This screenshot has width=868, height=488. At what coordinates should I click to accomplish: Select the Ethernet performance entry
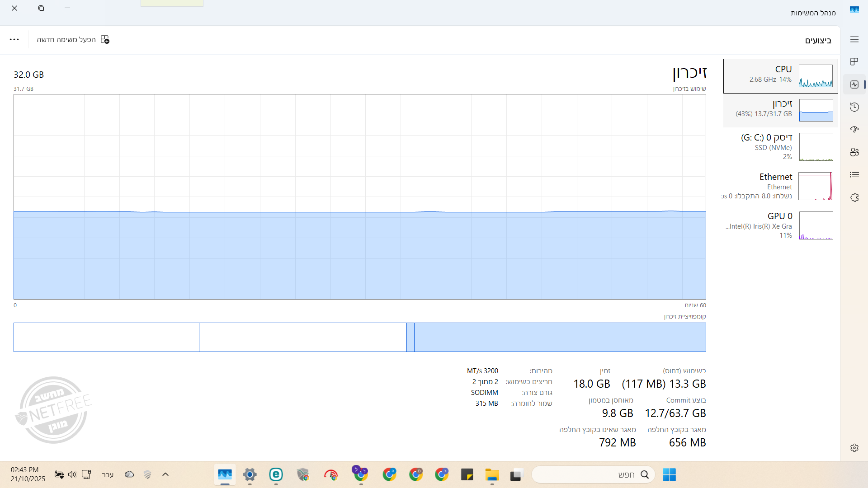(780, 186)
